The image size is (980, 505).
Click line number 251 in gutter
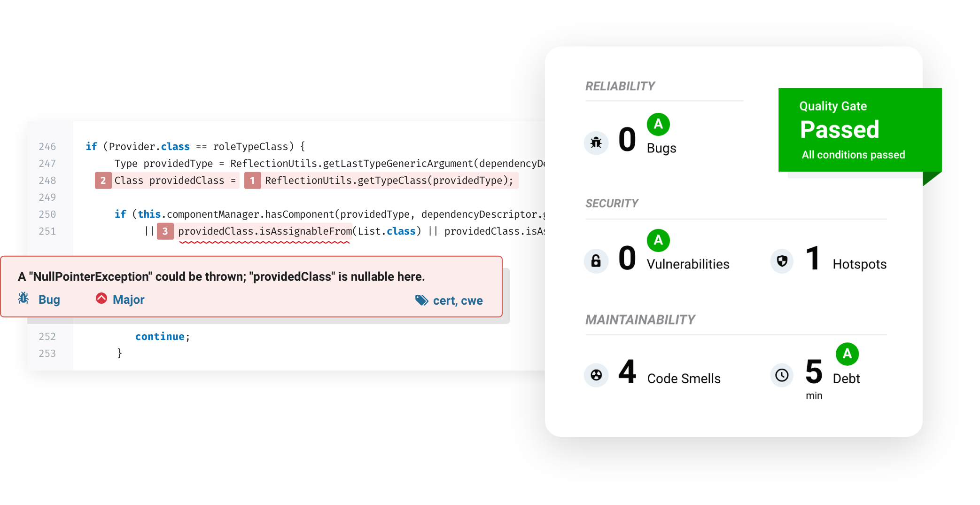point(47,231)
